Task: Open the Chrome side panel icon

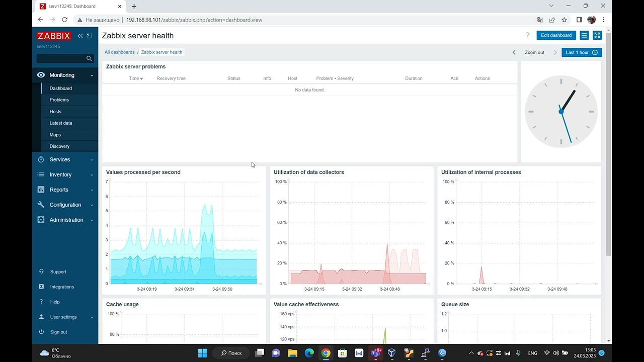Action: point(579,20)
